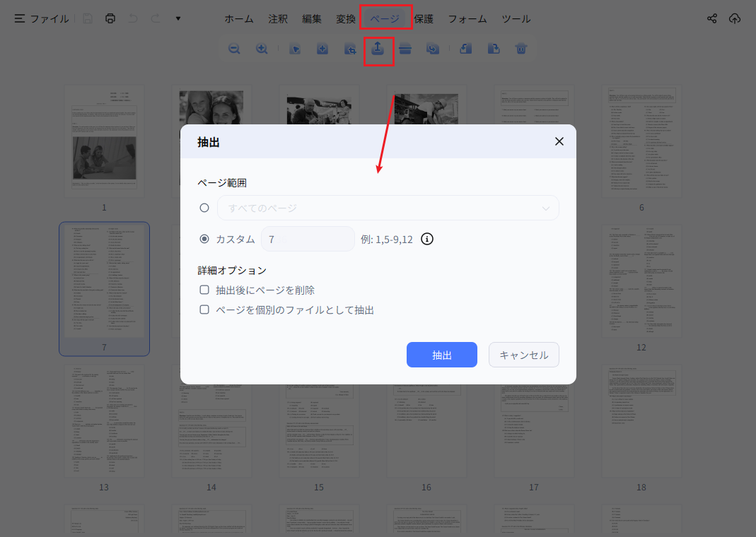The width and height of the screenshot is (756, 537).
Task: Switch to the 保護 tab
Action: tap(424, 19)
